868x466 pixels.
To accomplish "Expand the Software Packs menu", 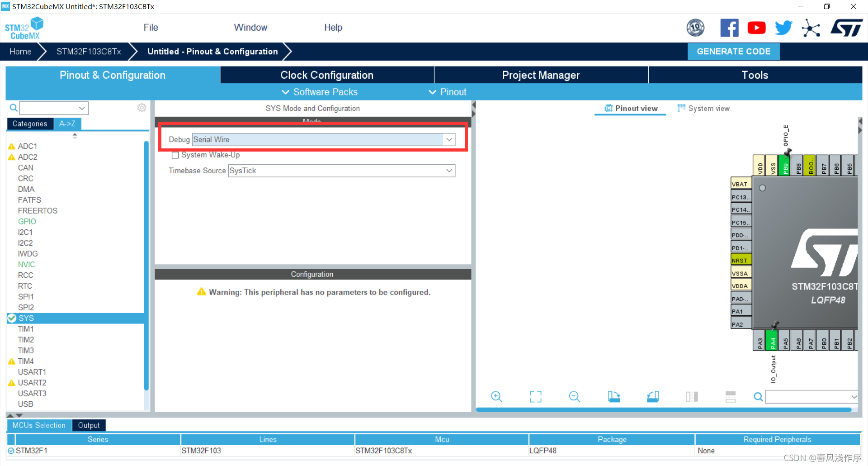I will coord(320,92).
